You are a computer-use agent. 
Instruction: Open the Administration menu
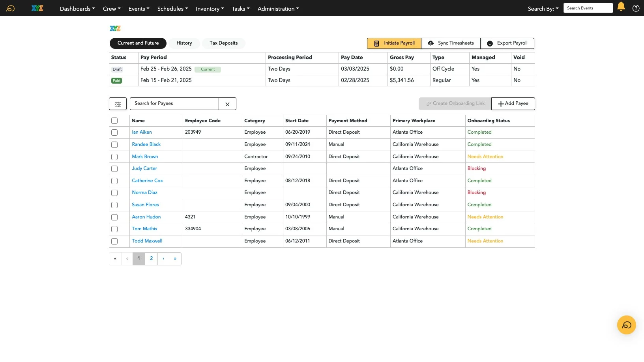(x=278, y=9)
